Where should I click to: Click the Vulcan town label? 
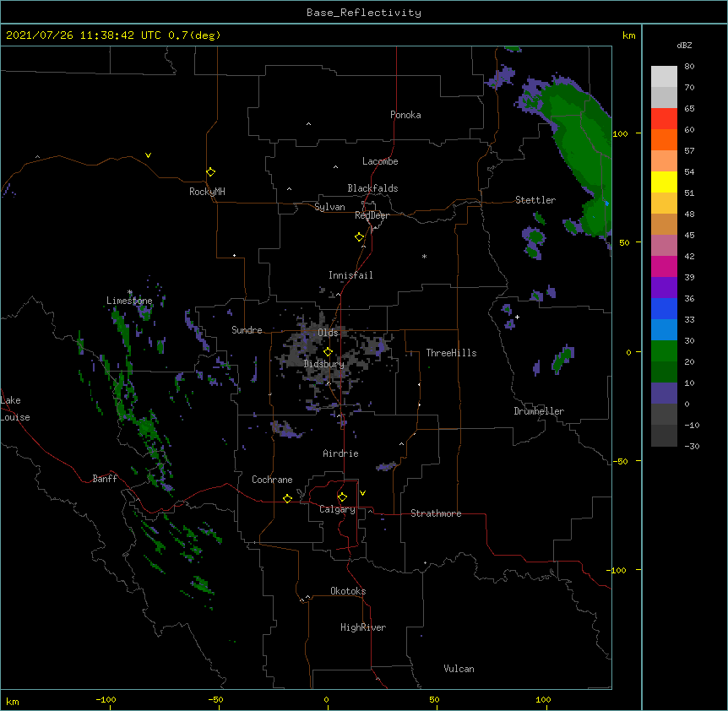point(459,669)
